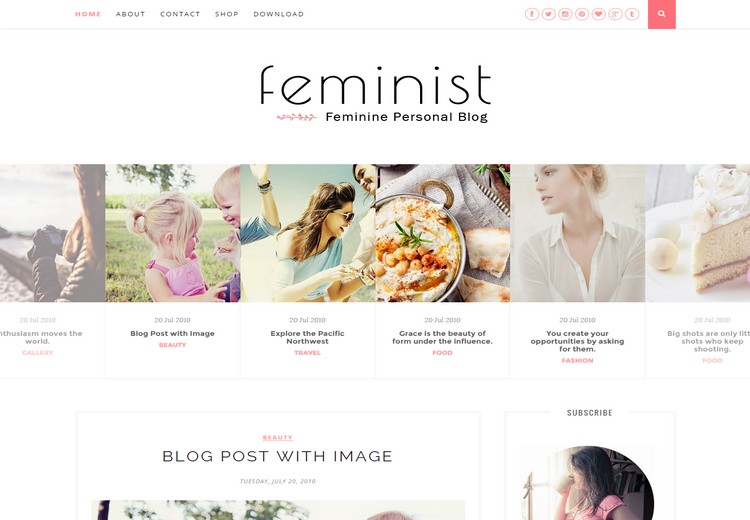The height and width of the screenshot is (520, 750).
Task: Open the "Blog Post with Image" main heading
Action: [277, 456]
